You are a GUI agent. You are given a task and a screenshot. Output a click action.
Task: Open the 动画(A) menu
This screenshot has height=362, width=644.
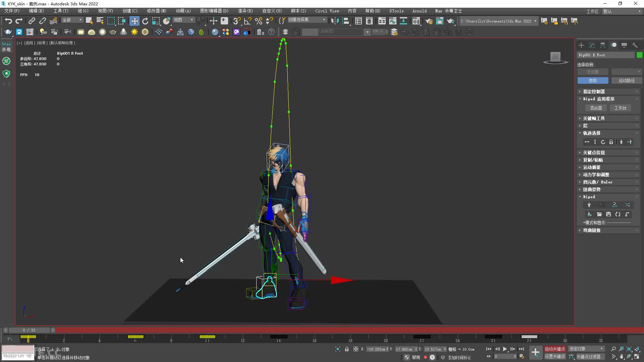click(183, 11)
